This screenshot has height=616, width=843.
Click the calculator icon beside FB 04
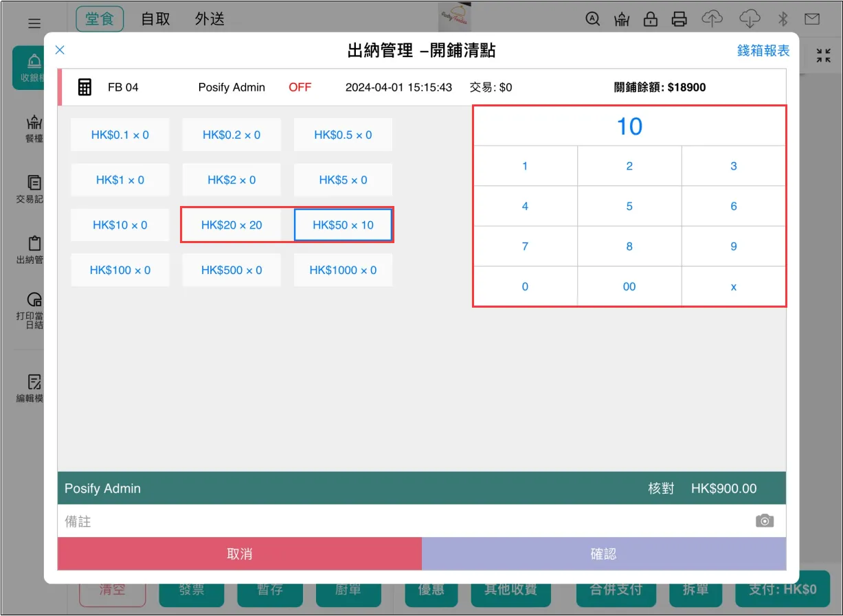coord(85,87)
